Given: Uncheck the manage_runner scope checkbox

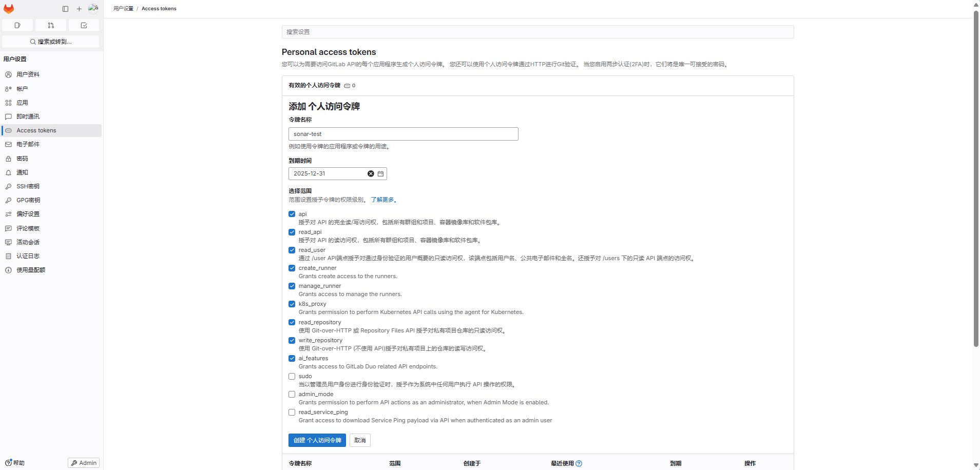Looking at the screenshot, I should 292,286.
